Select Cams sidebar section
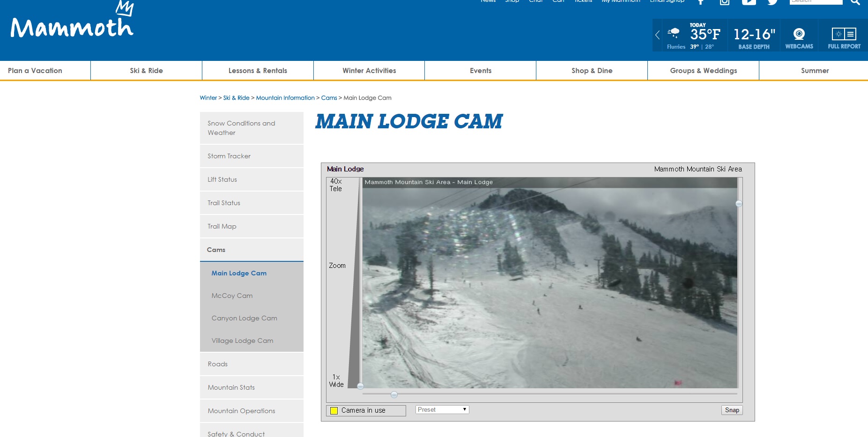The image size is (868, 437). 252,250
